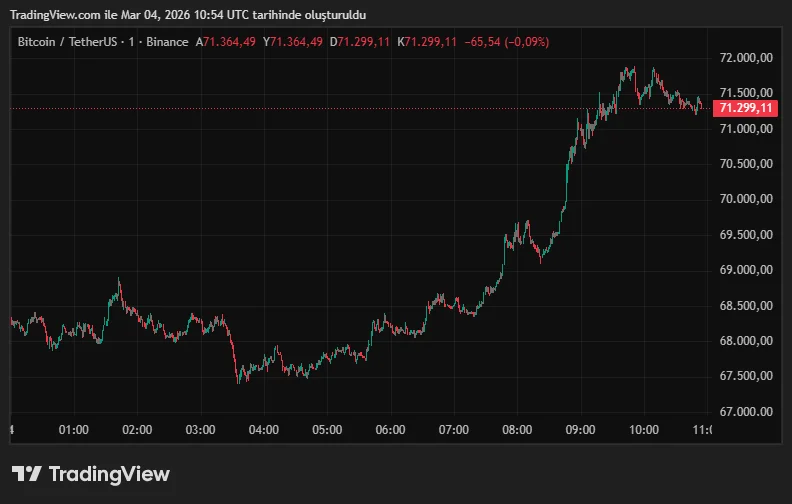Select the 09:00 time axis marker
This screenshot has height=504, width=792.
pyautogui.click(x=581, y=430)
